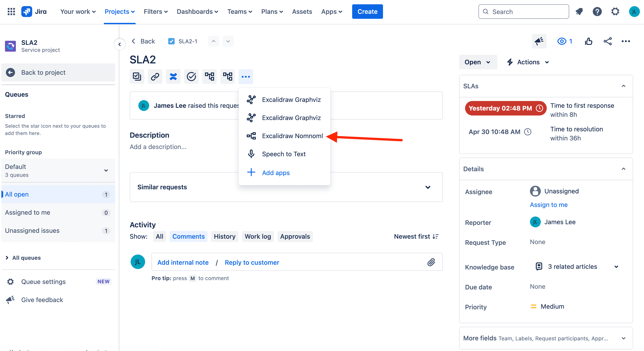
Task: Select Excalidraw Nomnoml from the menu
Action: pos(284,136)
